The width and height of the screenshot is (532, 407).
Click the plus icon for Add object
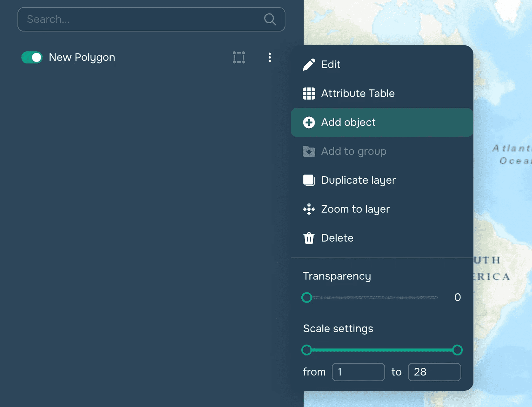click(x=309, y=122)
